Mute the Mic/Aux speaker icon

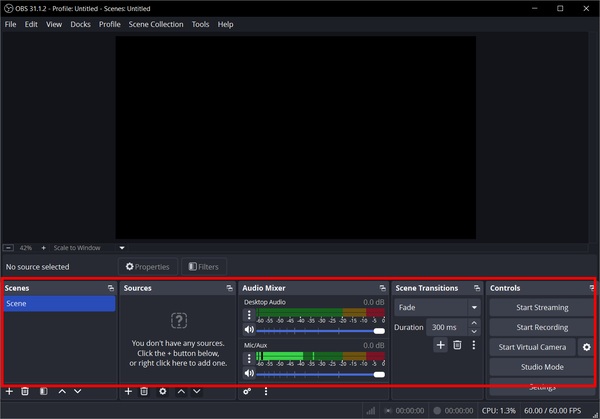pyautogui.click(x=249, y=374)
